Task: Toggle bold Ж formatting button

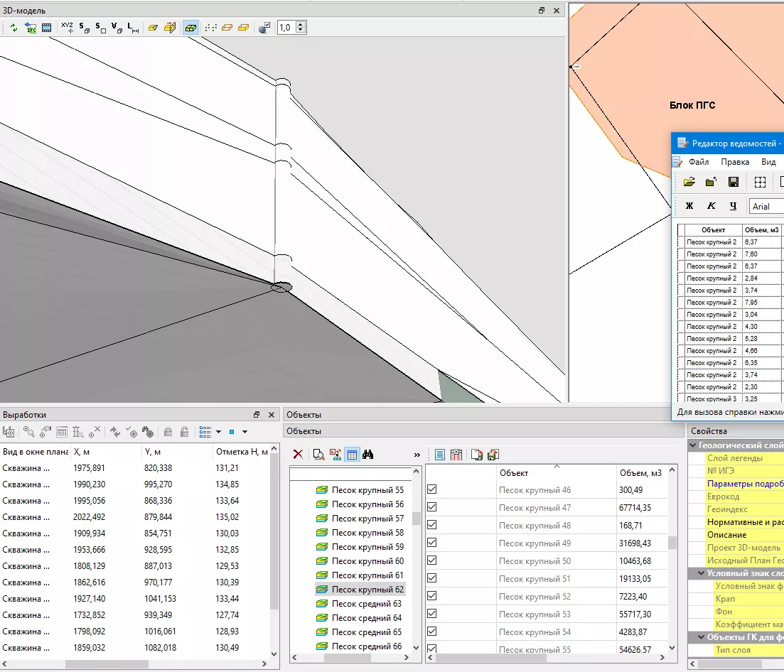Action: point(689,207)
